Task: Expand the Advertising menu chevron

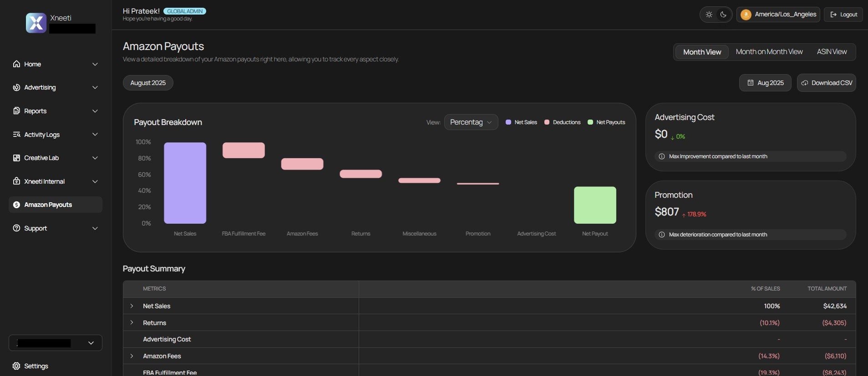Action: click(x=95, y=87)
